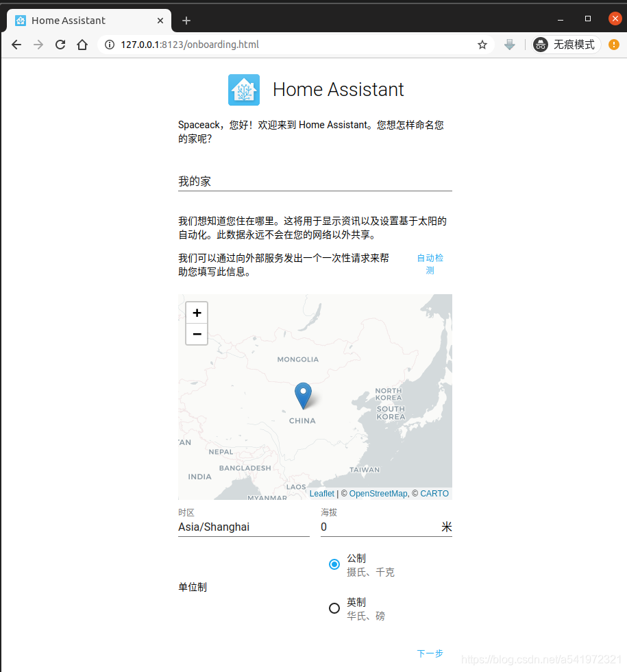Image resolution: width=627 pixels, height=672 pixels.
Task: Click MONGOLIA on the map
Action: (297, 359)
